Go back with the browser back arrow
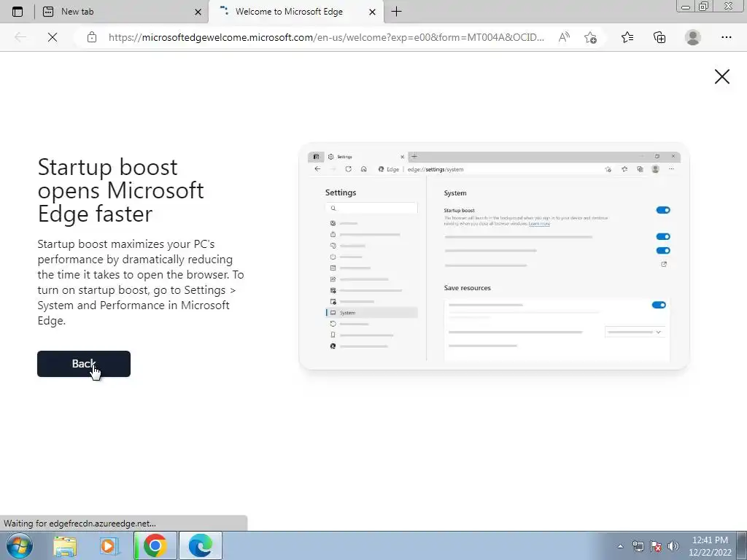Screen dimensions: 747x560 (x=20, y=37)
